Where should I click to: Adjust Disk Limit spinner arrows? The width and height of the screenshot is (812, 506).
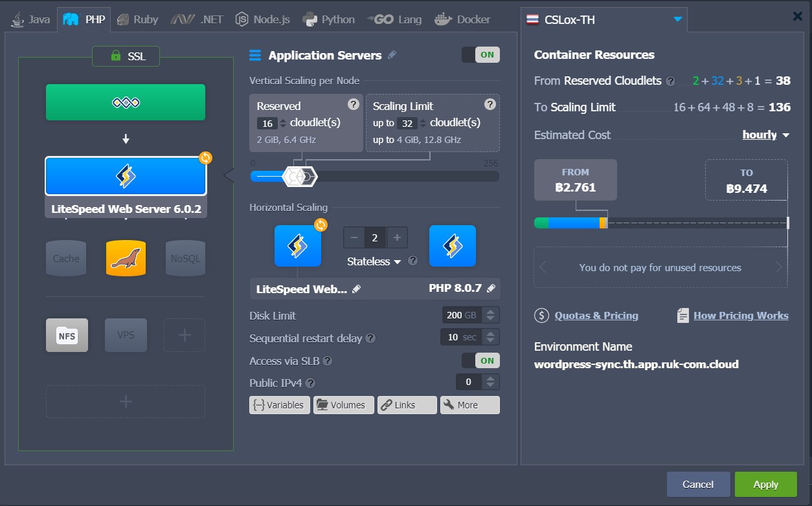pyautogui.click(x=491, y=315)
